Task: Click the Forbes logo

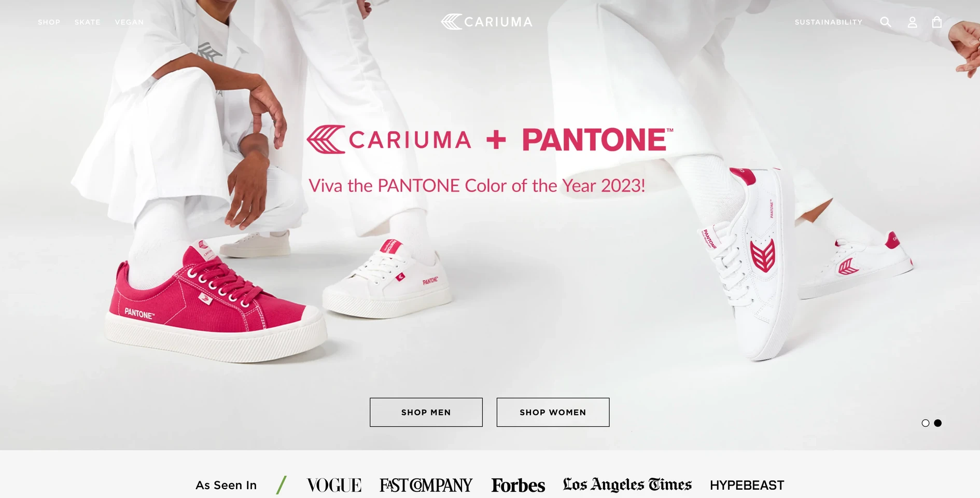Action: [518, 485]
